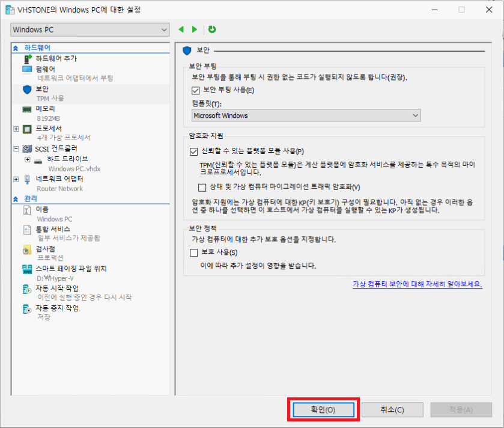Select the 하드웨어 추가 icon
Viewport: 504px width, 428px height.
tap(28, 59)
